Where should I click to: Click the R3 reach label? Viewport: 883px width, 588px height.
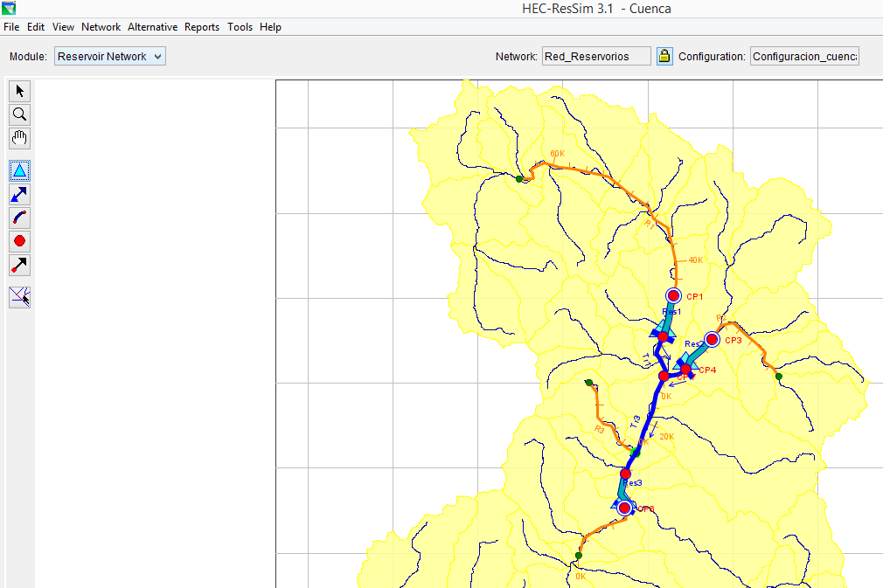pyautogui.click(x=599, y=429)
